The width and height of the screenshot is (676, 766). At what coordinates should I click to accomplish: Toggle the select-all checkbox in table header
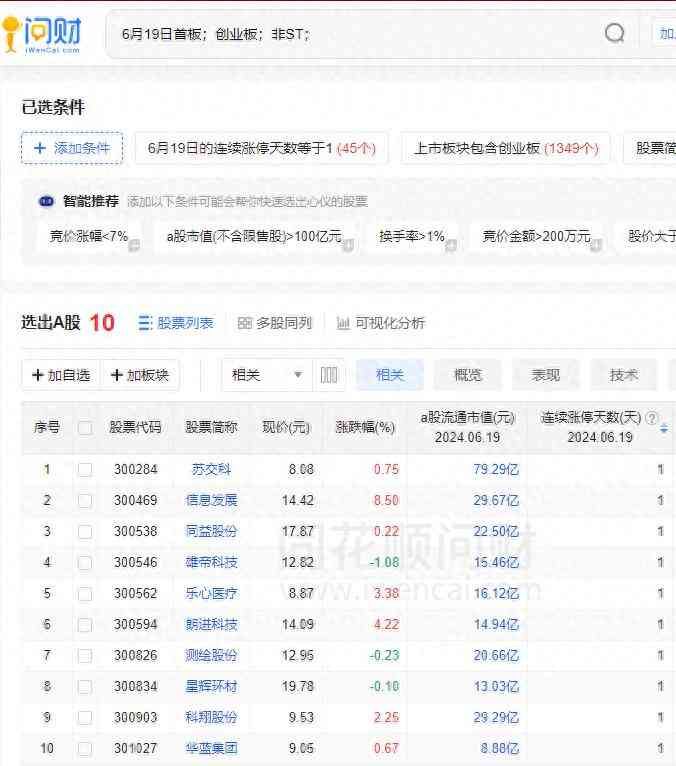[85, 428]
